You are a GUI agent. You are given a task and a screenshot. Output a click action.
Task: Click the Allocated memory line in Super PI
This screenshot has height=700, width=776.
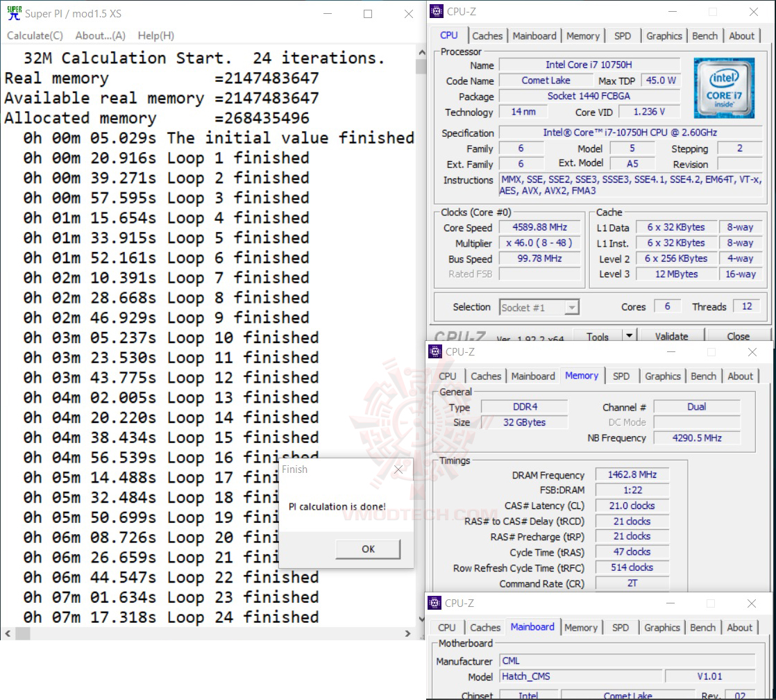(157, 118)
